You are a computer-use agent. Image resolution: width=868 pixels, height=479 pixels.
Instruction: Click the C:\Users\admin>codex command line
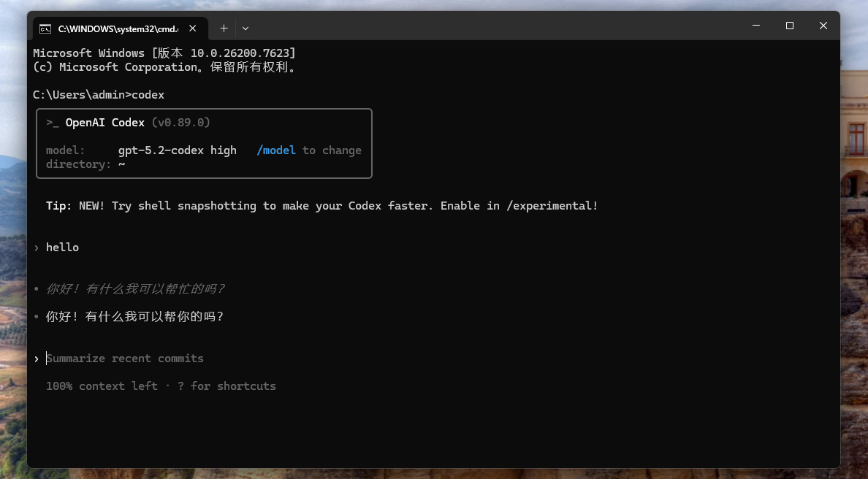[99, 95]
